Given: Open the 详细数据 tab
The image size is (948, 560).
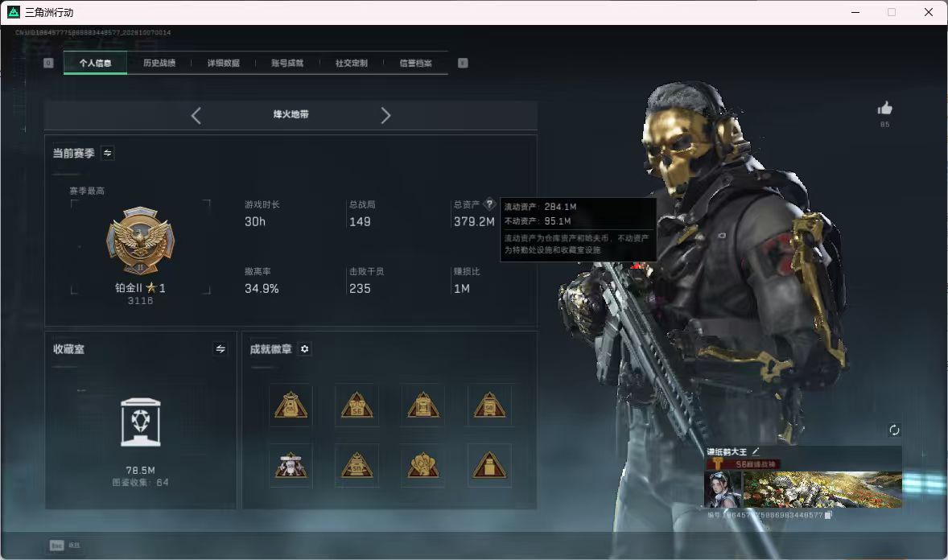Looking at the screenshot, I should coord(223,63).
